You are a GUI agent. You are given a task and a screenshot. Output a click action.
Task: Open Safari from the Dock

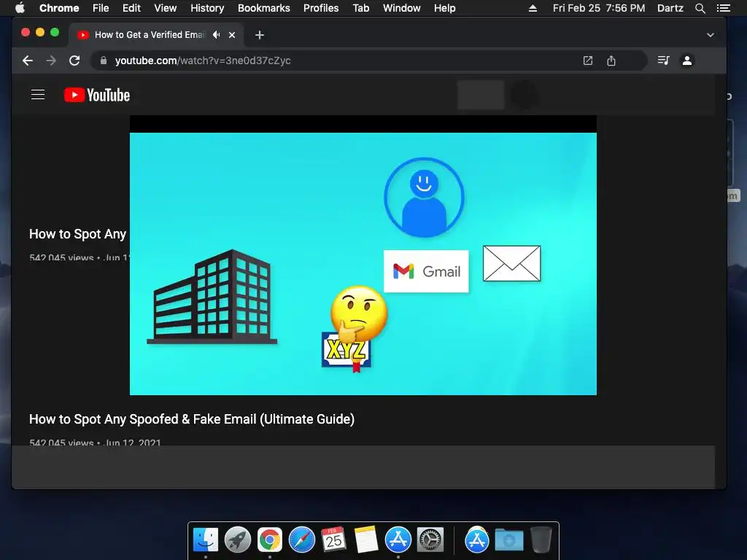click(302, 540)
